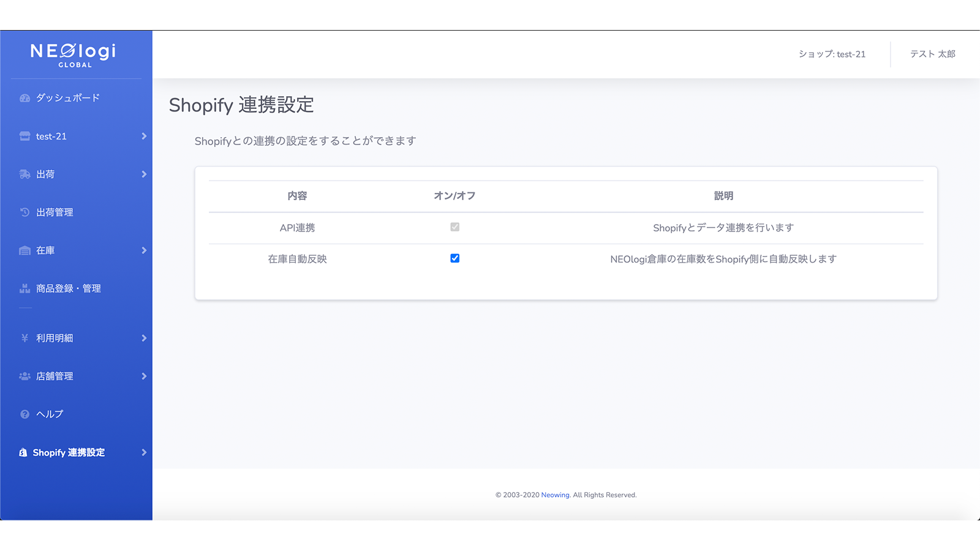980x551 pixels.
Task: Expand the 店舗管理 section arrow
Action: (145, 376)
